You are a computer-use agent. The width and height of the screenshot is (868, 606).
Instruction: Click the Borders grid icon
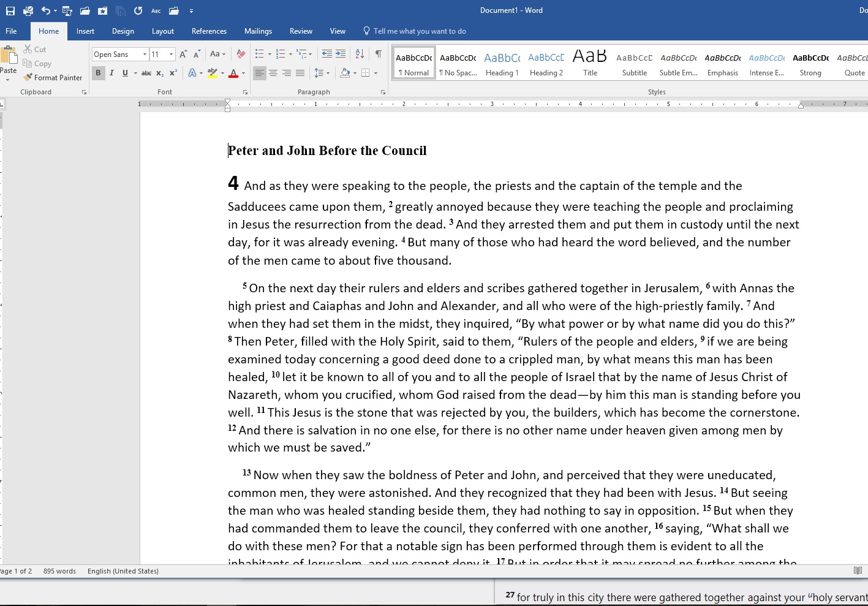click(366, 73)
